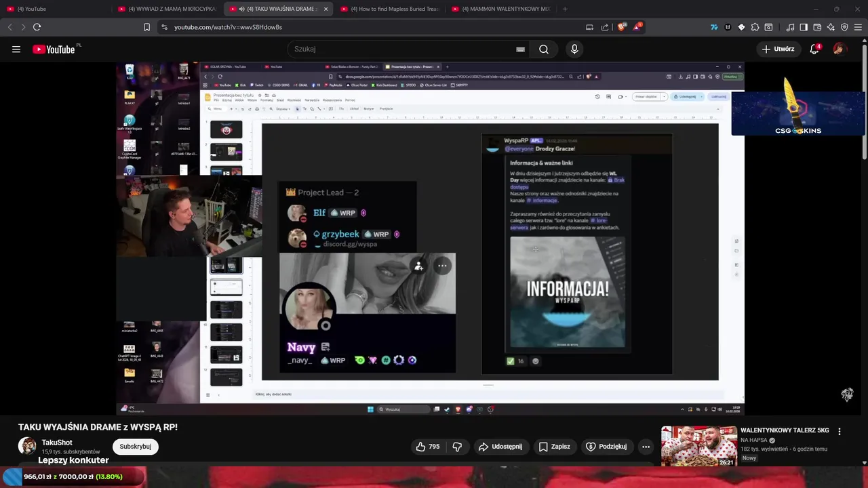Open the account avatar menu

[840, 49]
